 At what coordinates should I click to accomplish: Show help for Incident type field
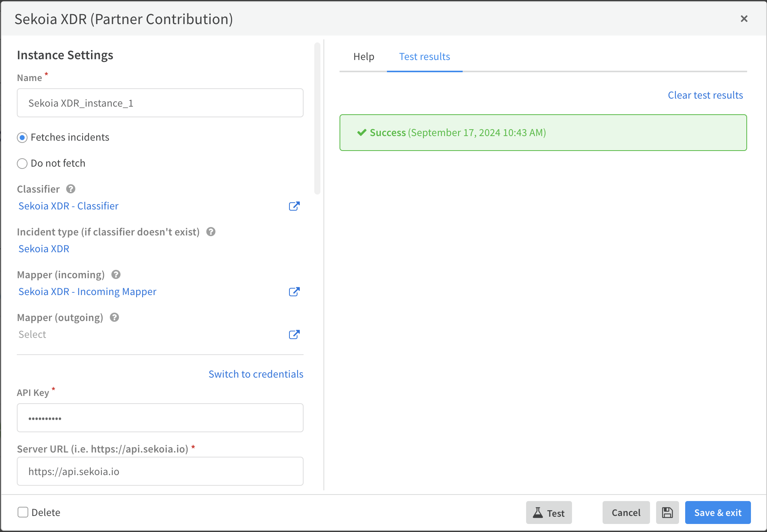tap(211, 232)
